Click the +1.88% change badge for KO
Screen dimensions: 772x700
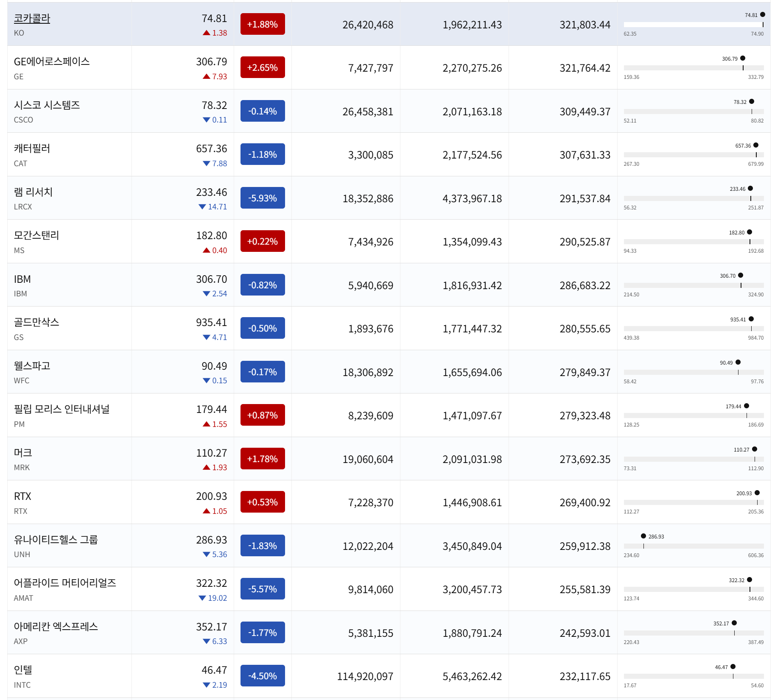[263, 24]
